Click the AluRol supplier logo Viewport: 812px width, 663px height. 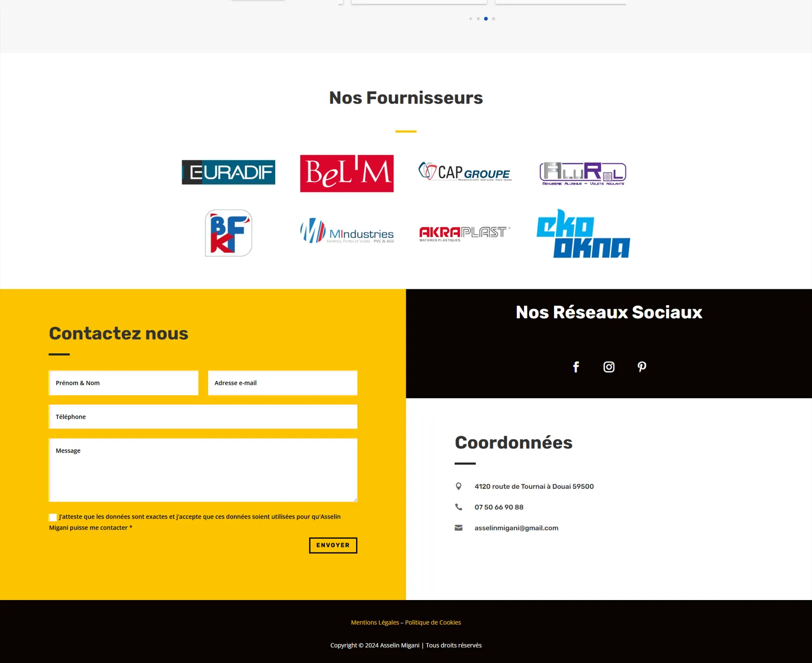(583, 174)
